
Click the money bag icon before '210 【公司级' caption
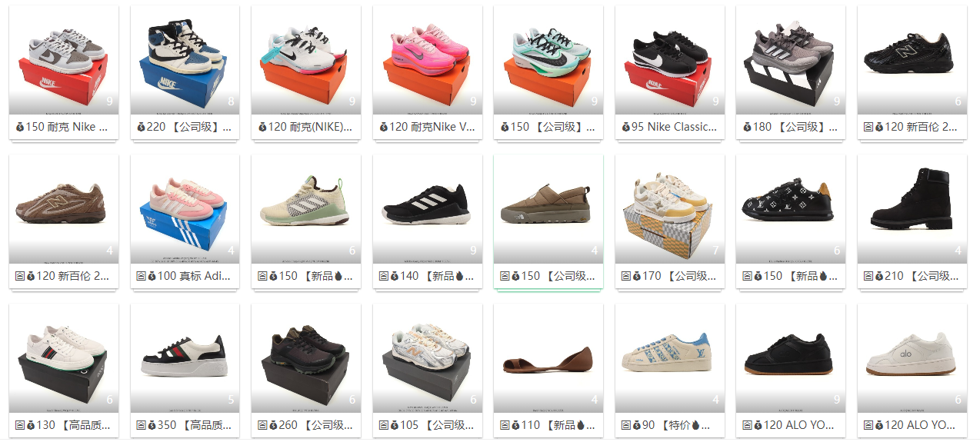coord(879,276)
